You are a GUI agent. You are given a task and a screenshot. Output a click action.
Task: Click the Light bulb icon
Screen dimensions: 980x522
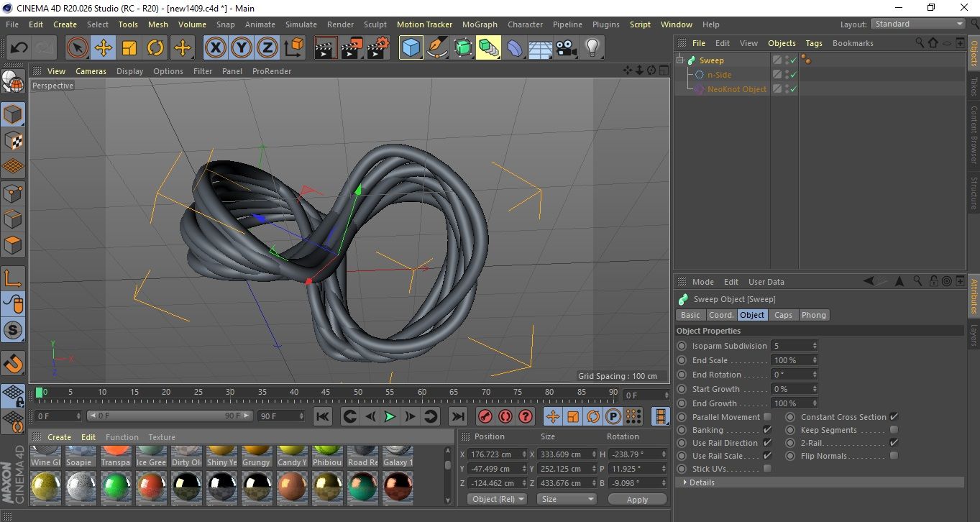click(592, 48)
